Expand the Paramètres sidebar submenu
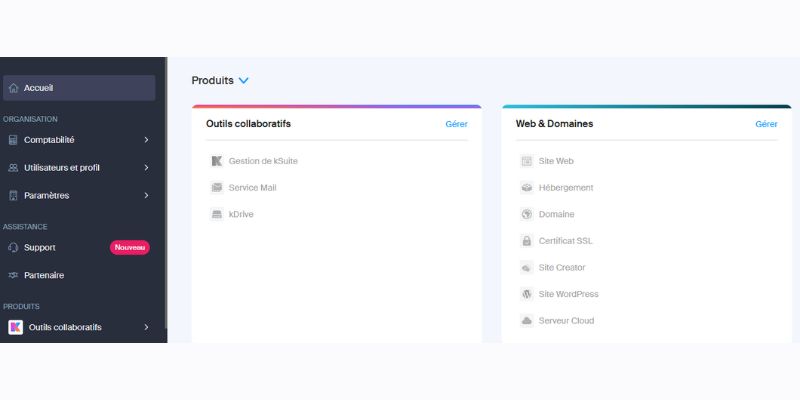 (146, 195)
